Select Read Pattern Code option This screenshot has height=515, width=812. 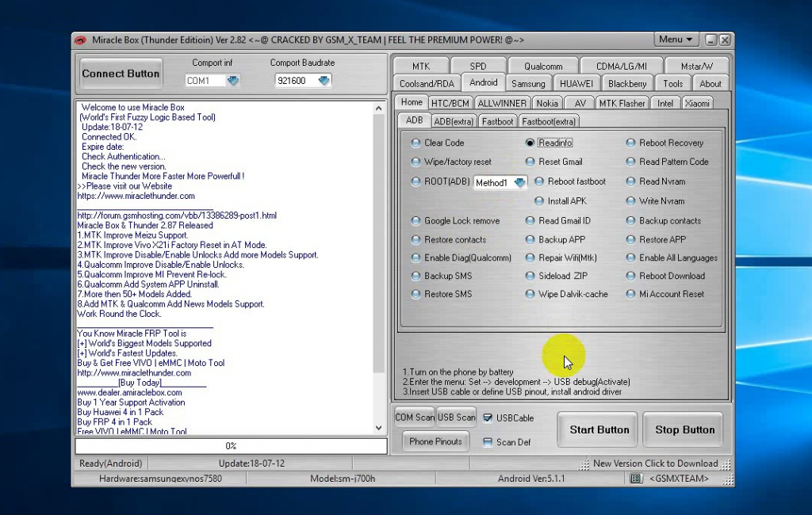tap(630, 162)
